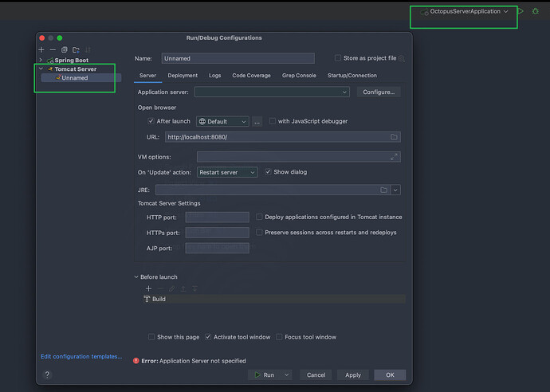Add new configuration with plus icon
Viewport: 550px width, 392px height.
41,49
